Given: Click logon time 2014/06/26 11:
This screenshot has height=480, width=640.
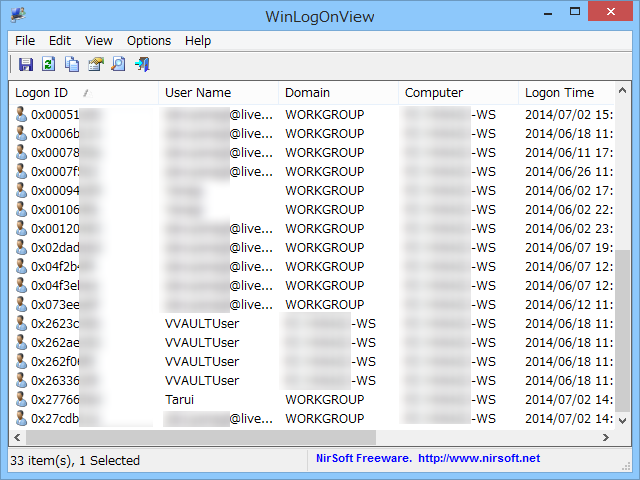Looking at the screenshot, I should pyautogui.click(x=569, y=171).
